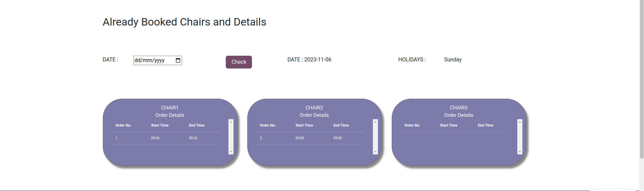Click the CHAIR3 order list scrollbar track
Screen dimensions: 644x191
pyautogui.click(x=520, y=137)
